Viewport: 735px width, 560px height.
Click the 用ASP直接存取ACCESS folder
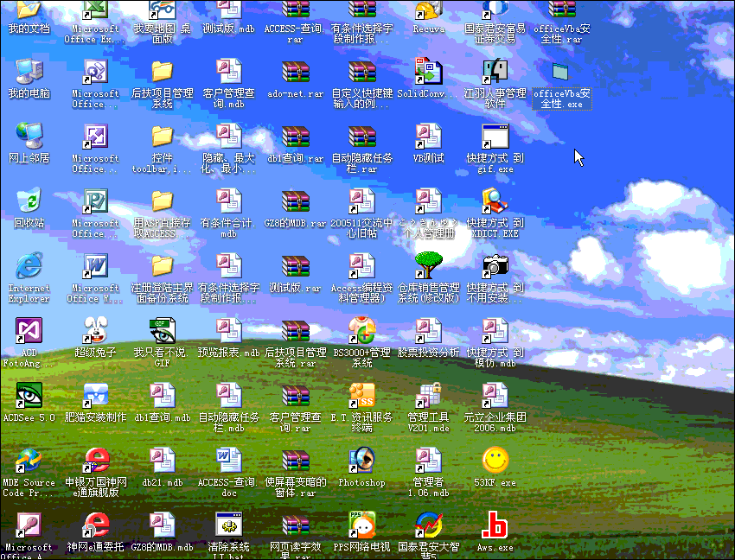[163, 201]
